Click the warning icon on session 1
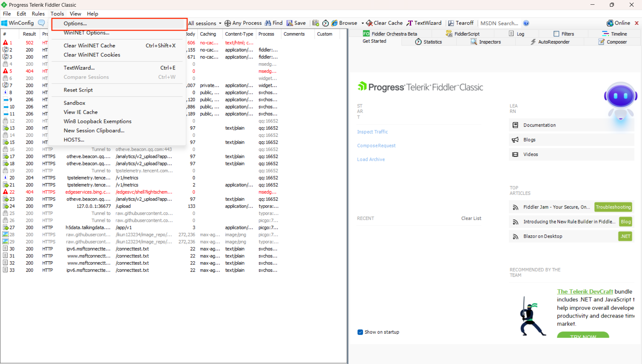The image size is (642, 364). [5, 43]
